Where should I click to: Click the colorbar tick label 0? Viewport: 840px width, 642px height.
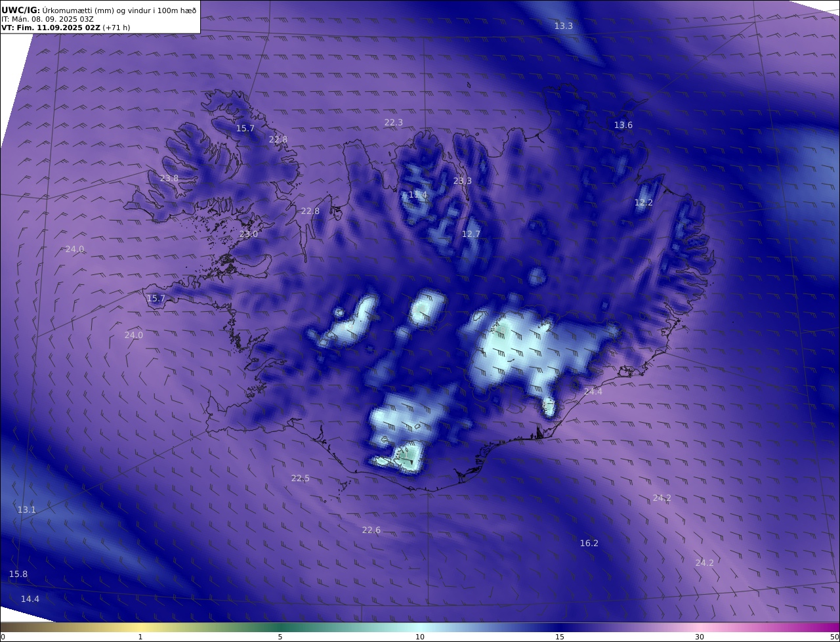(3, 637)
